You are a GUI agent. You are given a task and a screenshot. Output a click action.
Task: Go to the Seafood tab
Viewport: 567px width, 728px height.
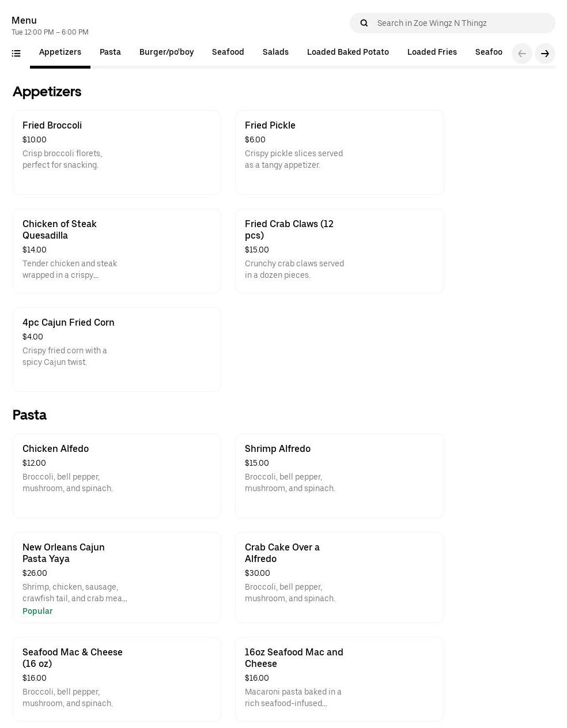click(228, 52)
